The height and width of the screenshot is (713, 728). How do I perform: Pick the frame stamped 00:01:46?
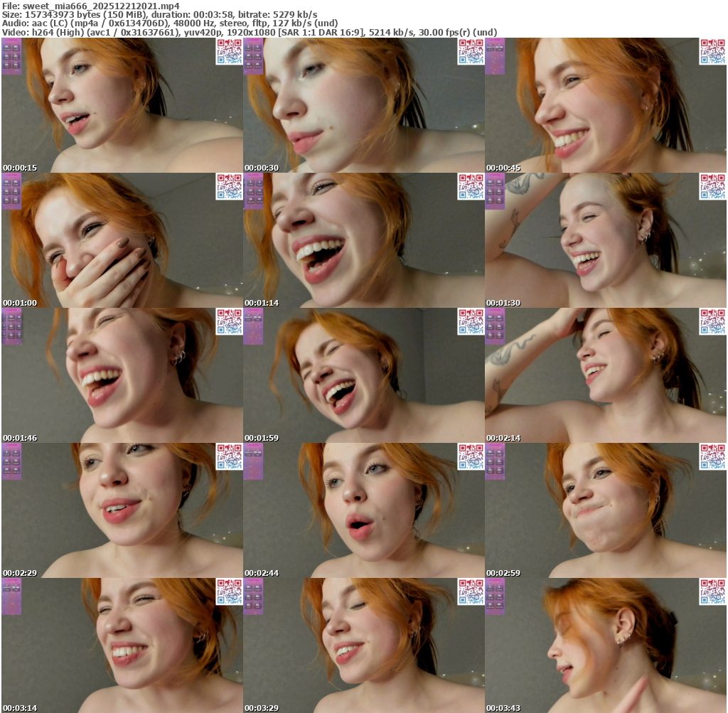[122, 375]
